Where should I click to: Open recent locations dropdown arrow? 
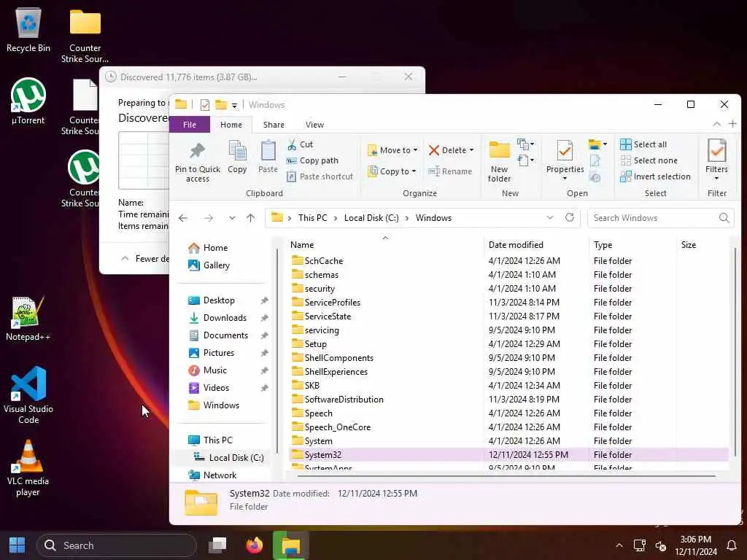coord(232,218)
